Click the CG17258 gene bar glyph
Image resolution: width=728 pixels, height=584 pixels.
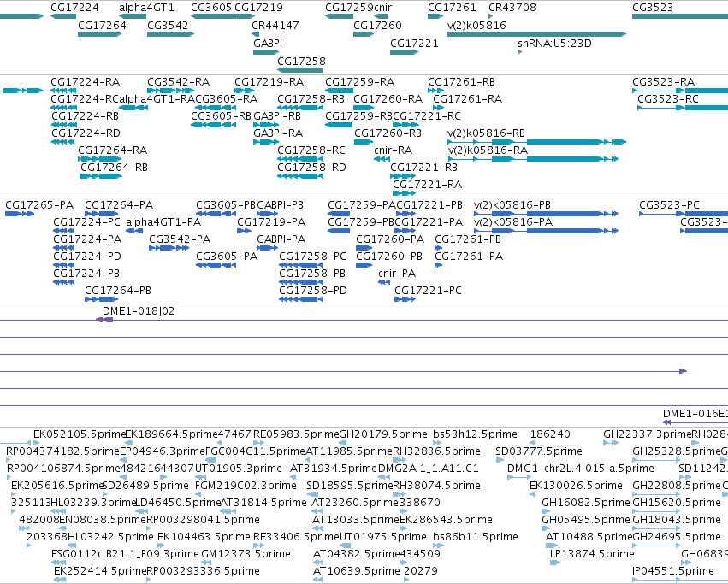pos(300,70)
